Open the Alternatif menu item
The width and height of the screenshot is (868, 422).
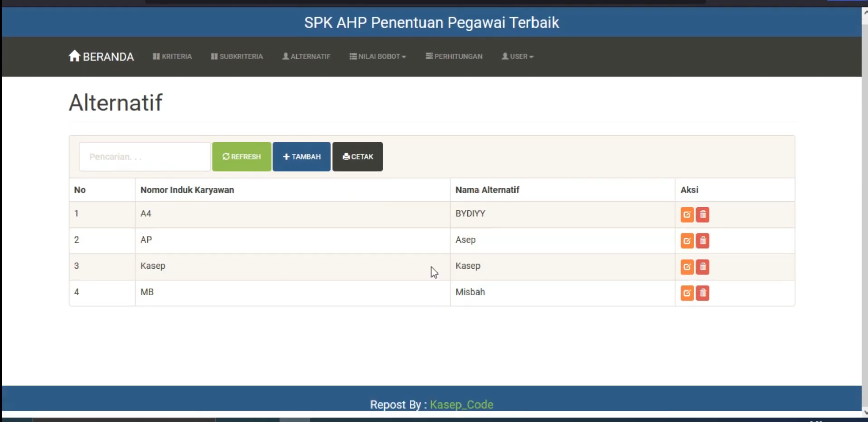306,56
